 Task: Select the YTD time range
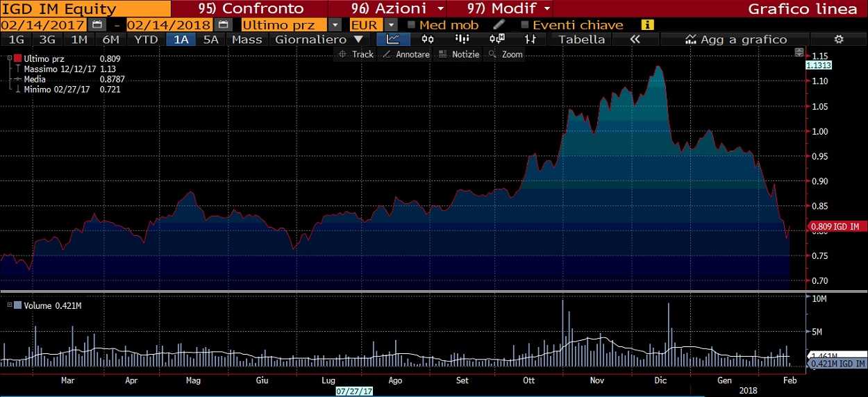coord(146,39)
